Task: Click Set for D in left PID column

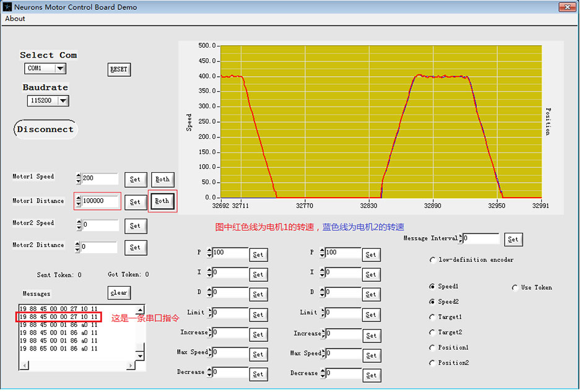Action: pyautogui.click(x=258, y=294)
